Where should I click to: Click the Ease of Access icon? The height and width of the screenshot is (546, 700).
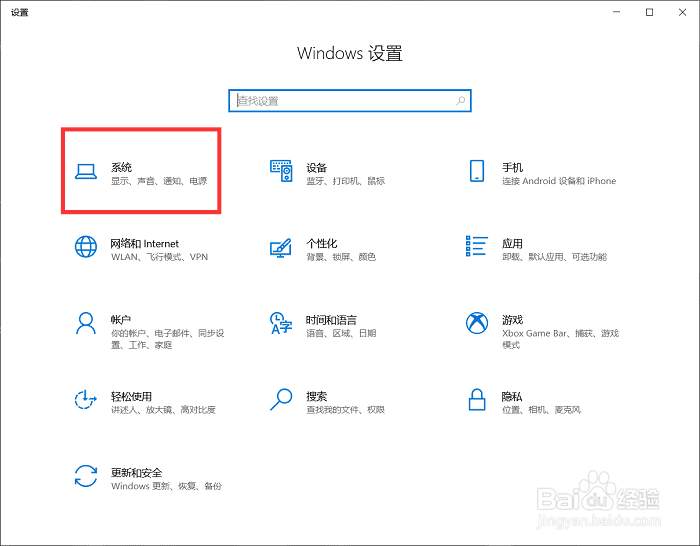click(86, 399)
